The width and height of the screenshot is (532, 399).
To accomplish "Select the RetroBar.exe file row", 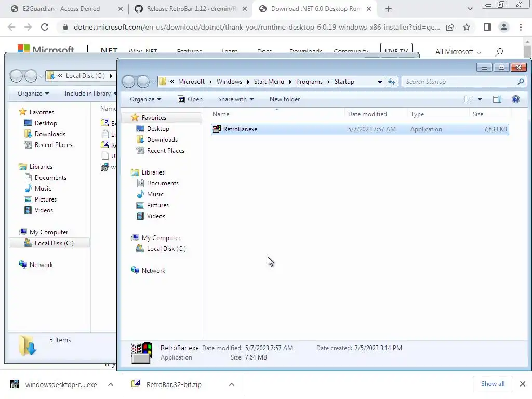I will (360, 129).
